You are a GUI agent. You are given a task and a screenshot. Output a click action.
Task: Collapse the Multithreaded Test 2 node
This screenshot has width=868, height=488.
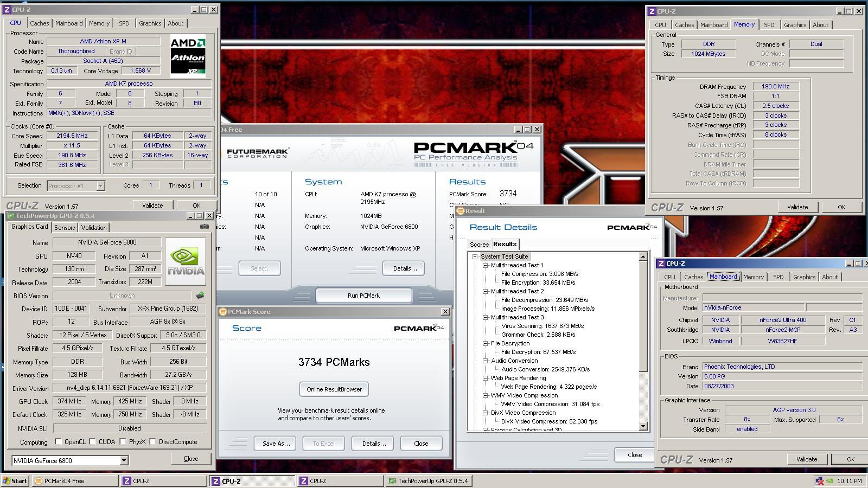(x=486, y=291)
